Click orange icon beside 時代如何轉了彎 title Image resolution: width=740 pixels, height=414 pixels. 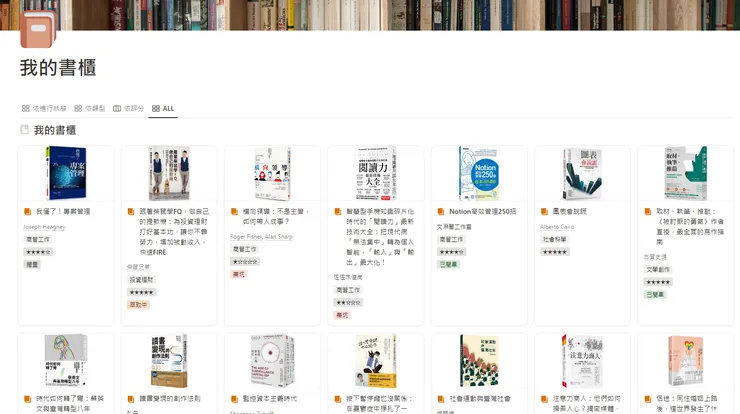(27, 399)
